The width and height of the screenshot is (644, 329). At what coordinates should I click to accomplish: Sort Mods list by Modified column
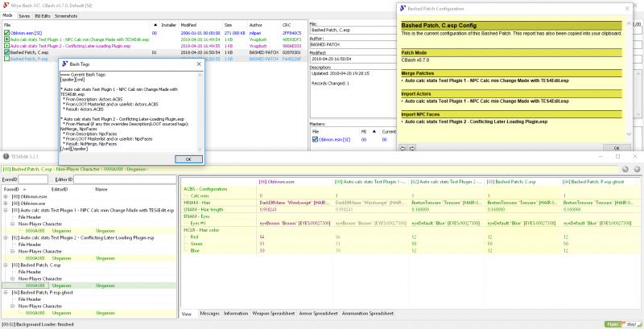200,25
